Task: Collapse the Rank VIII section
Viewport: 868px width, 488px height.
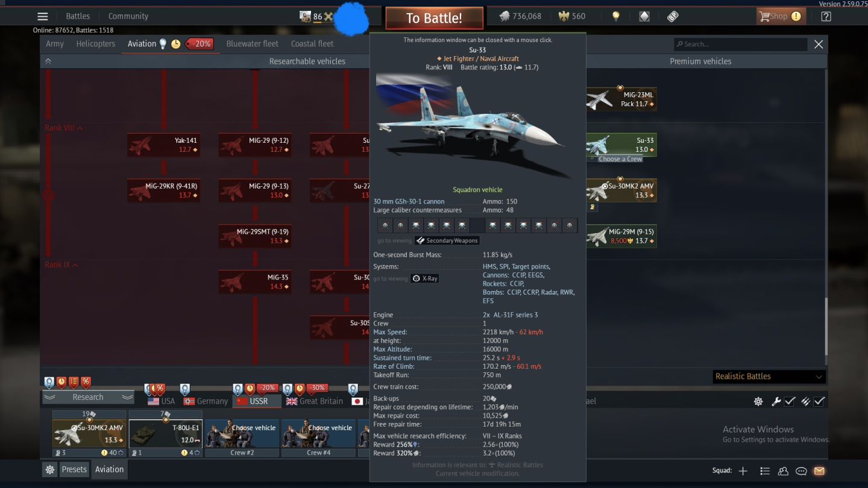Action: (63, 128)
